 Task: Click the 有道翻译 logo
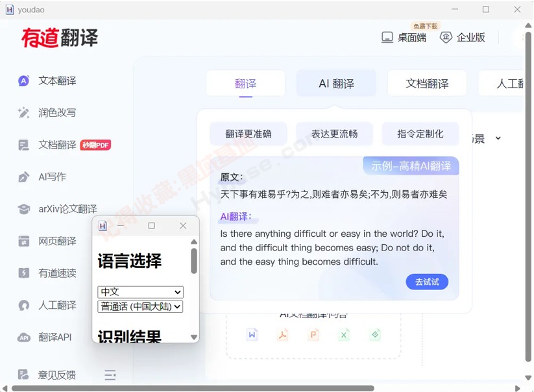click(60, 38)
